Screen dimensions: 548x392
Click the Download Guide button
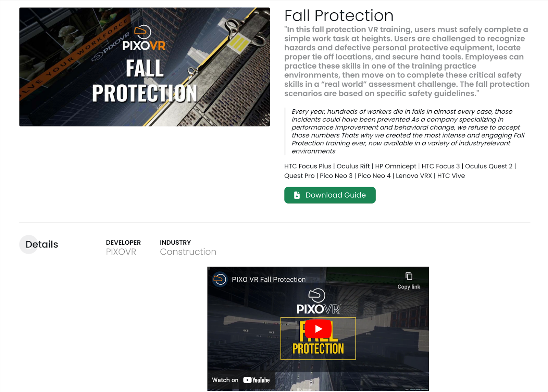[330, 195]
